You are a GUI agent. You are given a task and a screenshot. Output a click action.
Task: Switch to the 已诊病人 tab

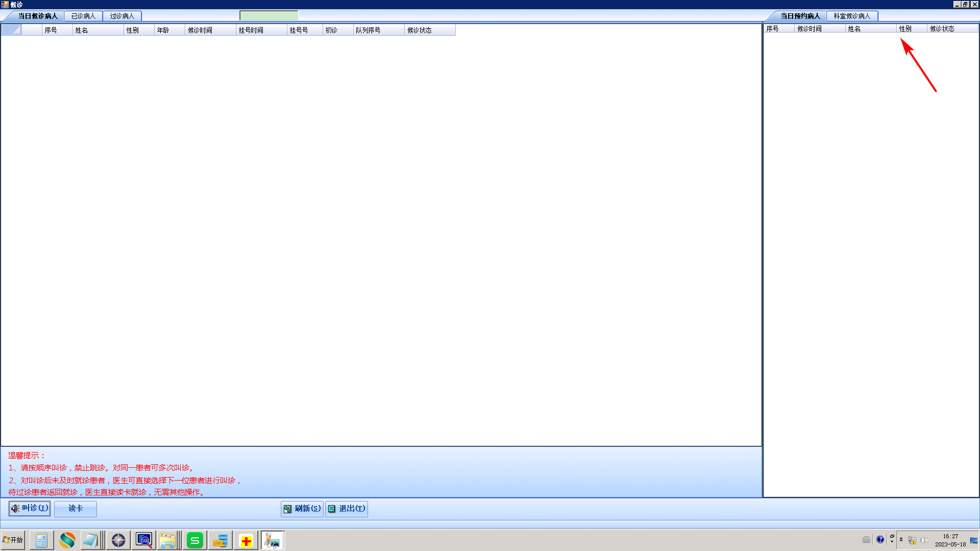(84, 16)
